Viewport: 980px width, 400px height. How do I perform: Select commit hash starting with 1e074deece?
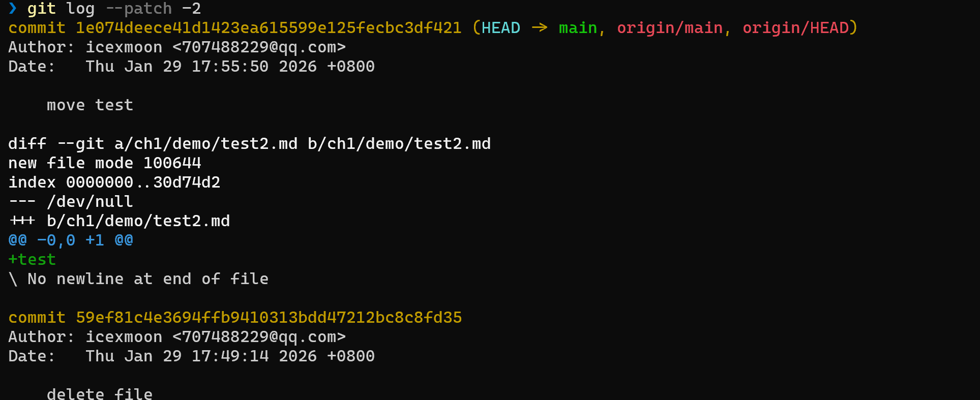269,28
